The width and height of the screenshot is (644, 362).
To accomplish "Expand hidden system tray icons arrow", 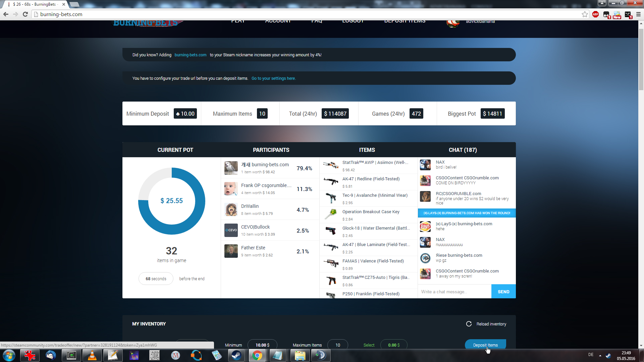I will click(x=600, y=355).
